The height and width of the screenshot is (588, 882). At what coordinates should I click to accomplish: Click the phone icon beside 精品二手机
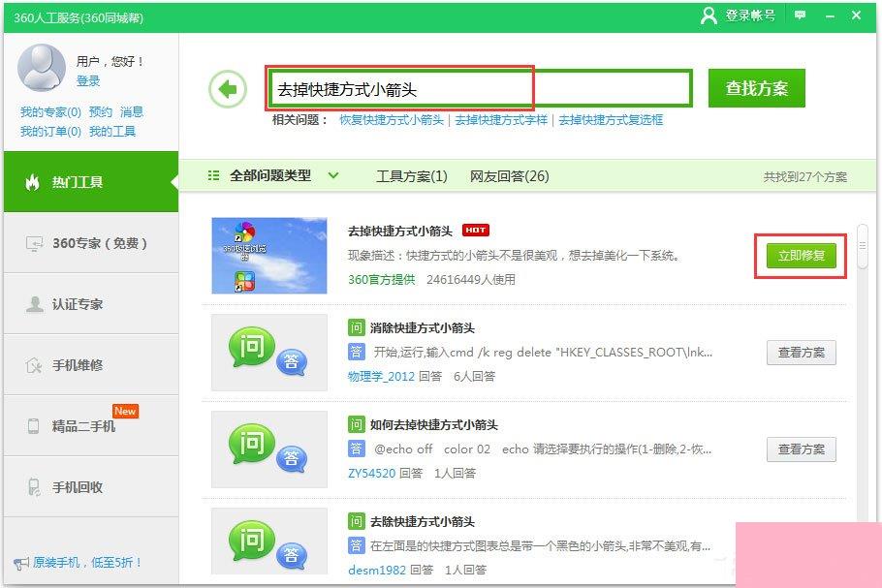click(33, 426)
